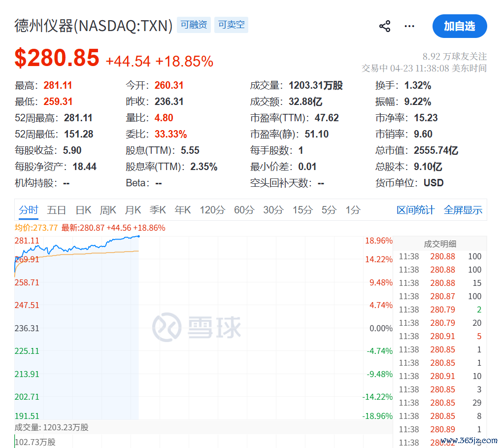Click the trade row 280.79 with volume 2
The height and width of the screenshot is (448, 501).
point(440,310)
